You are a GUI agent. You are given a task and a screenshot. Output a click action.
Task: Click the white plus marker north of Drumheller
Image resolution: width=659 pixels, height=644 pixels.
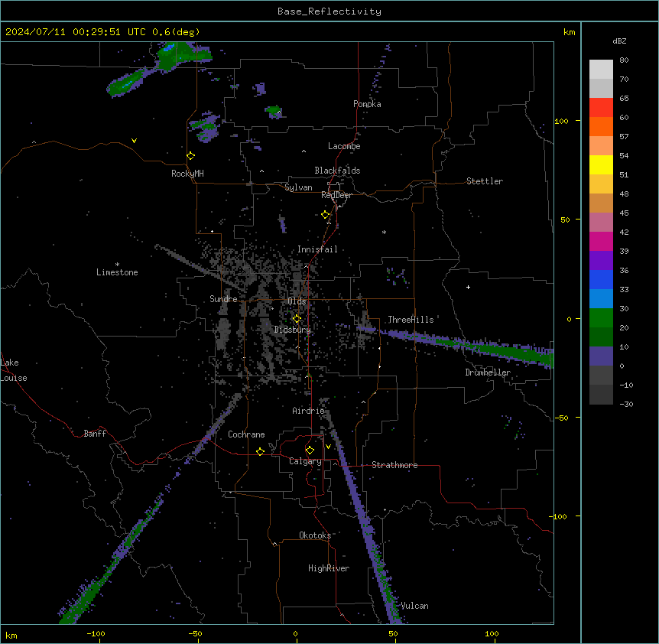[x=468, y=287]
